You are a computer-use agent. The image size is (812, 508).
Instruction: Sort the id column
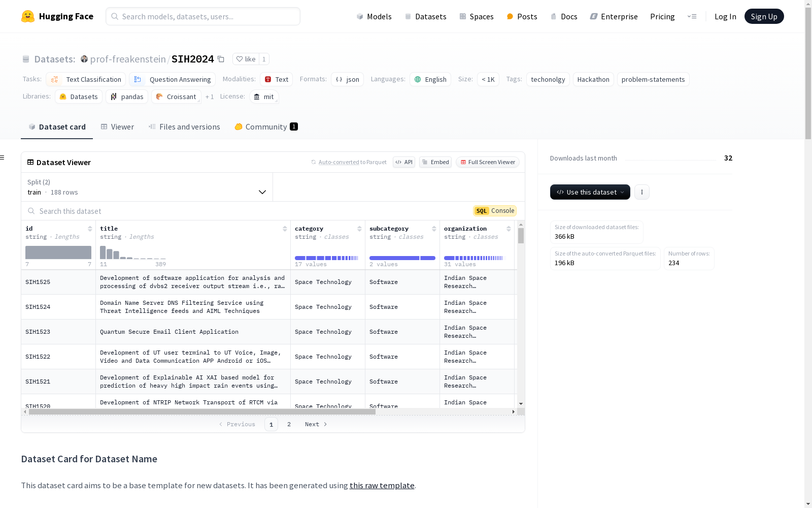tap(90, 229)
